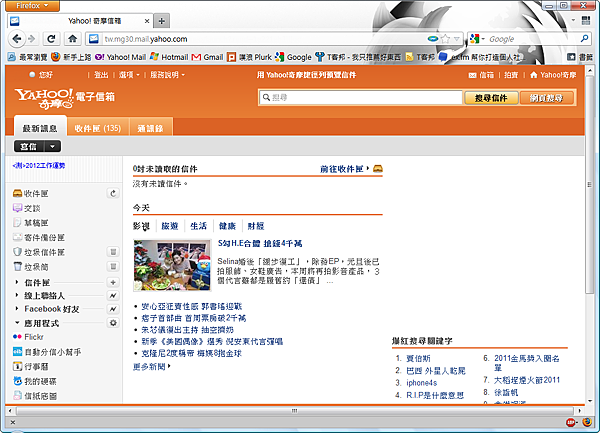Viewport: 600px width, 433px height.
Task: Reload the page with the refresh icon
Action: point(51,39)
